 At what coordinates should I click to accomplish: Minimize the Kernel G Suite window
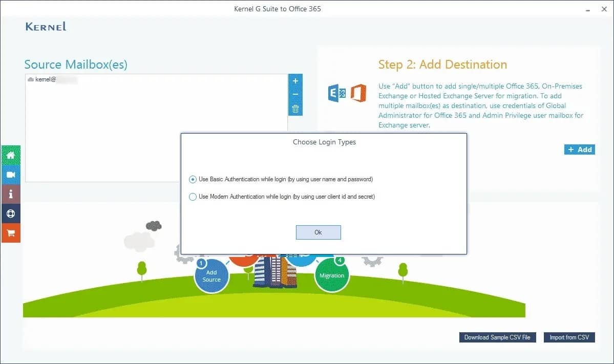coord(588,9)
